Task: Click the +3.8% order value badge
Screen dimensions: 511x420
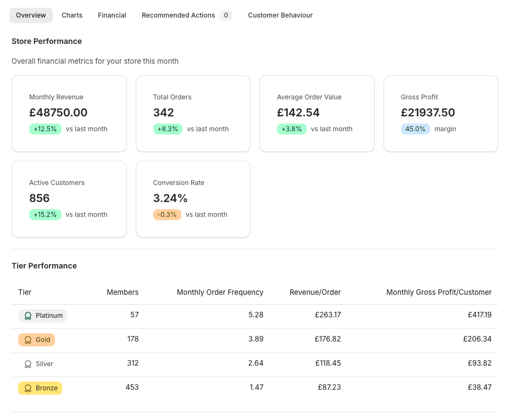Action: 292,129
